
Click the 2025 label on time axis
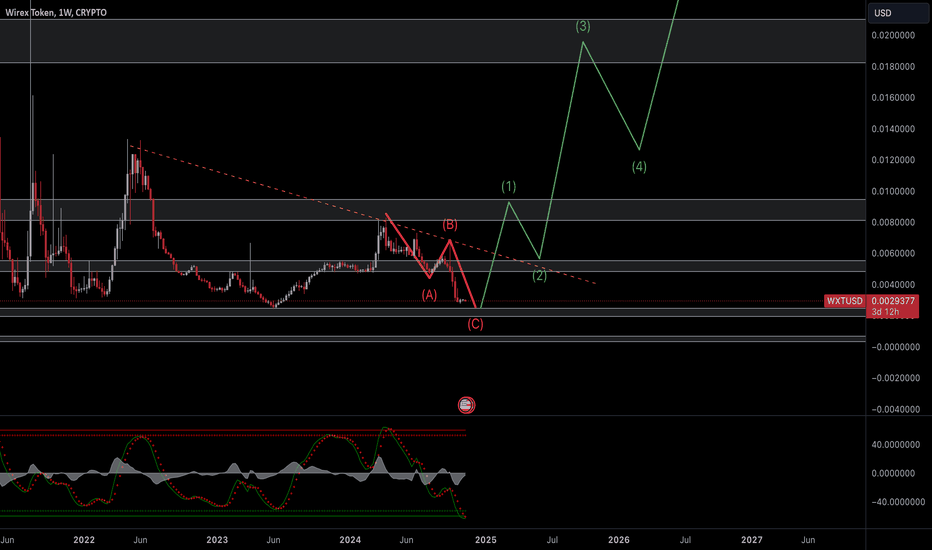click(x=486, y=540)
